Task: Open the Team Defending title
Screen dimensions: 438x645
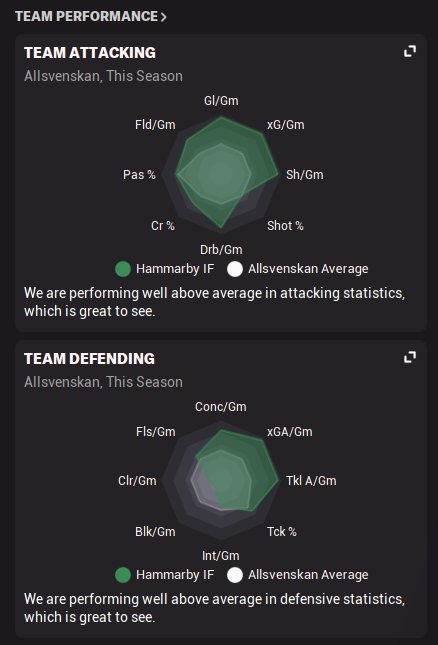Action: 89,359
